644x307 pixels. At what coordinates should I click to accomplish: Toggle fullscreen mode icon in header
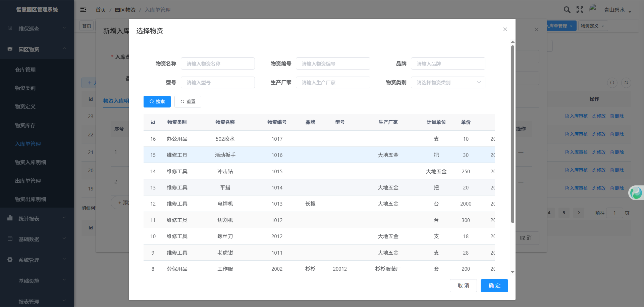580,10
